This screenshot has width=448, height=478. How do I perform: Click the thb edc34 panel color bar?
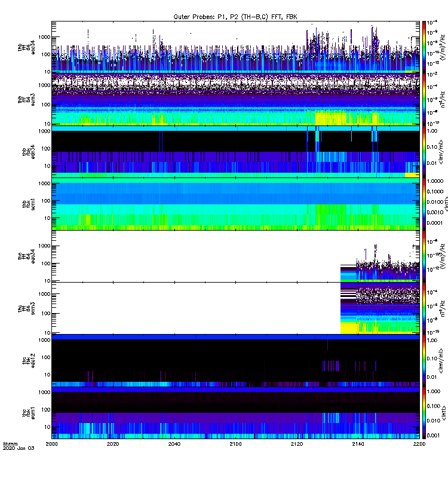click(424, 152)
